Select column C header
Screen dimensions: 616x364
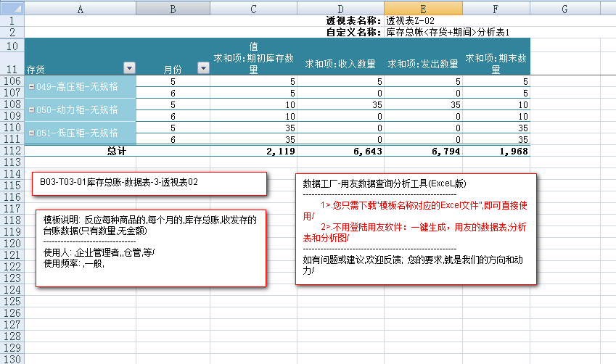tap(253, 8)
